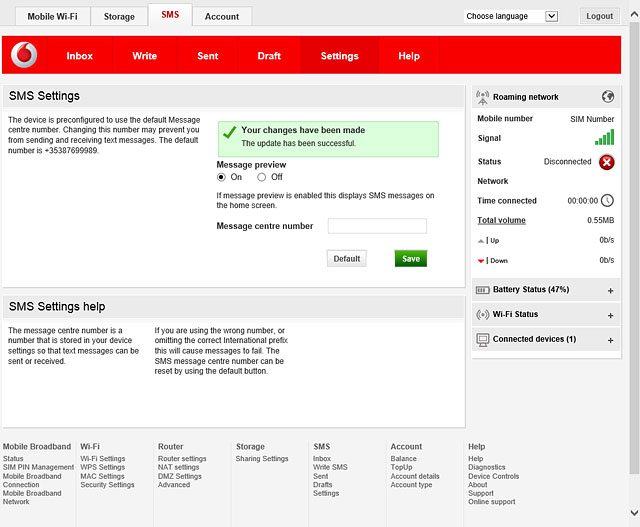The image size is (640, 527).
Task: Click the battery icon in Battery Status
Action: point(482,290)
